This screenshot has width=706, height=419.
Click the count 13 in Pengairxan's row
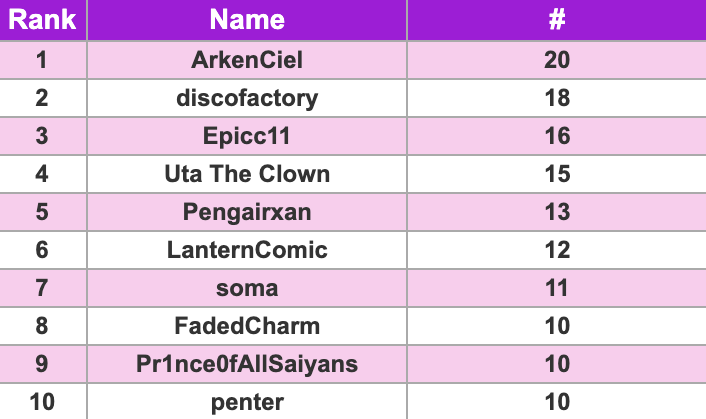point(558,212)
